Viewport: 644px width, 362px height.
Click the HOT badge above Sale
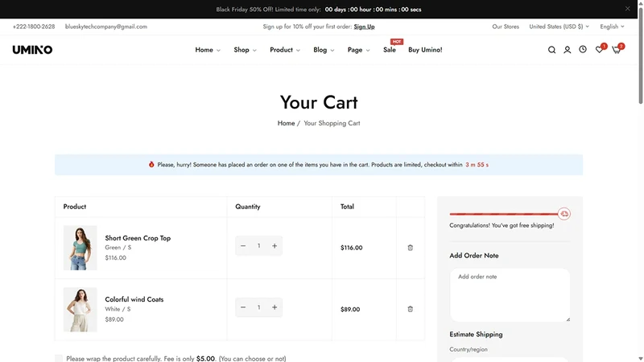[x=396, y=42]
